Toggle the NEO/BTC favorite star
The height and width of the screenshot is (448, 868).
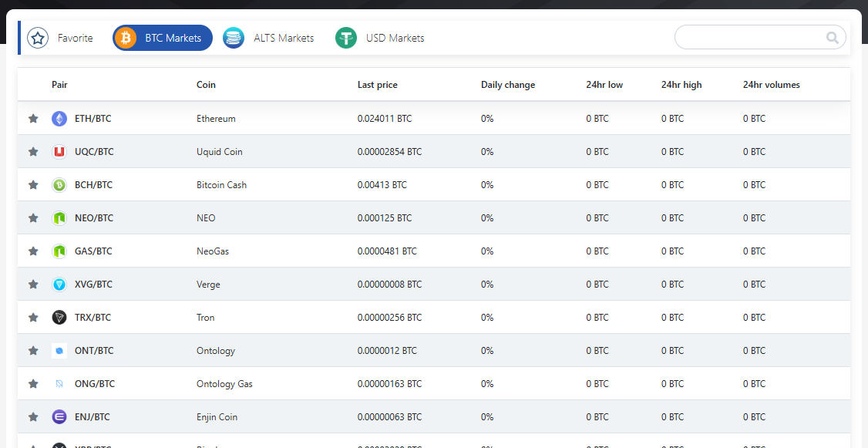tap(33, 218)
